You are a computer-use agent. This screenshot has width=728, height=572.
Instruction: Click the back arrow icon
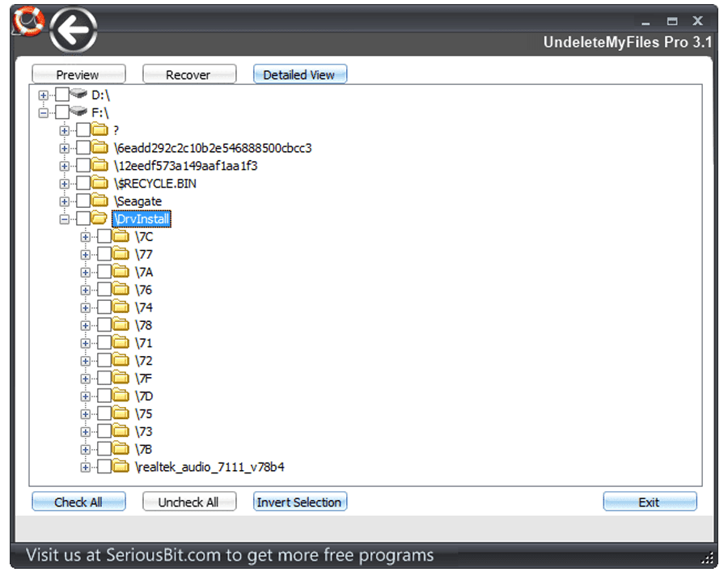tap(74, 32)
